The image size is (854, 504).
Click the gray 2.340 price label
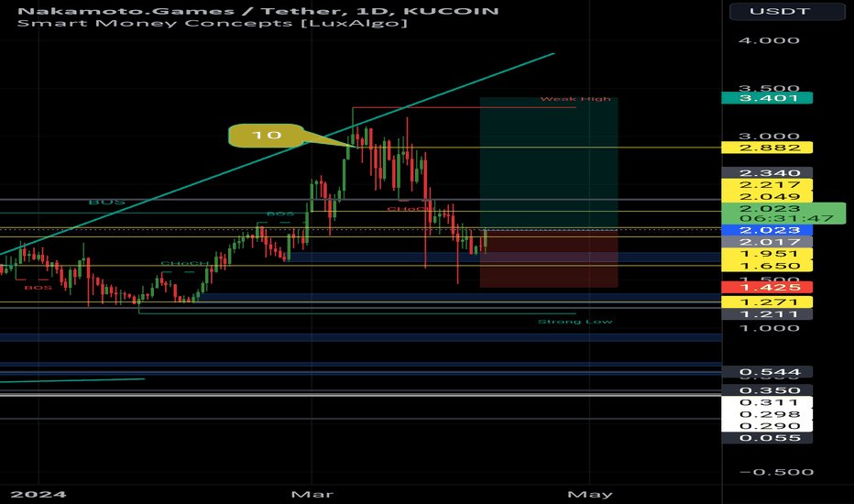click(767, 172)
